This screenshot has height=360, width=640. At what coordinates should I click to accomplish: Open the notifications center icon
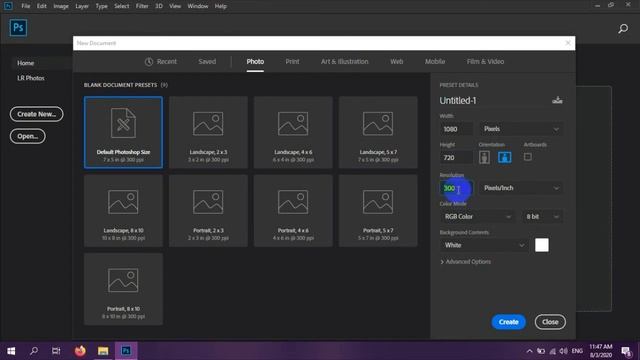[626, 351]
